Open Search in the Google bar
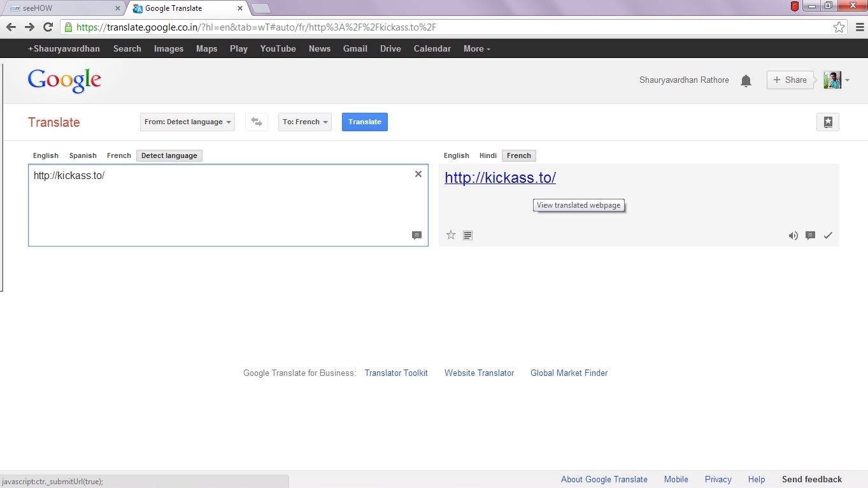Viewport: 868px width, 488px height. [x=127, y=48]
